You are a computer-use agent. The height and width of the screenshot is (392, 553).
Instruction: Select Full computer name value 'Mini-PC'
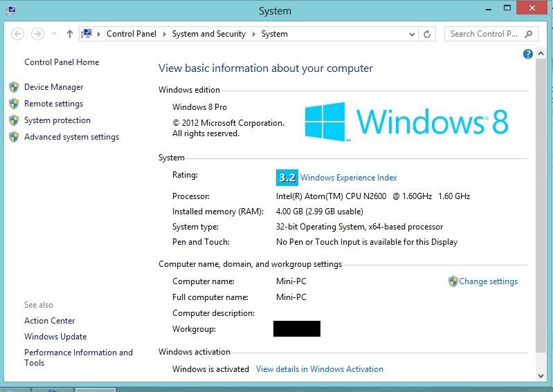coord(291,297)
